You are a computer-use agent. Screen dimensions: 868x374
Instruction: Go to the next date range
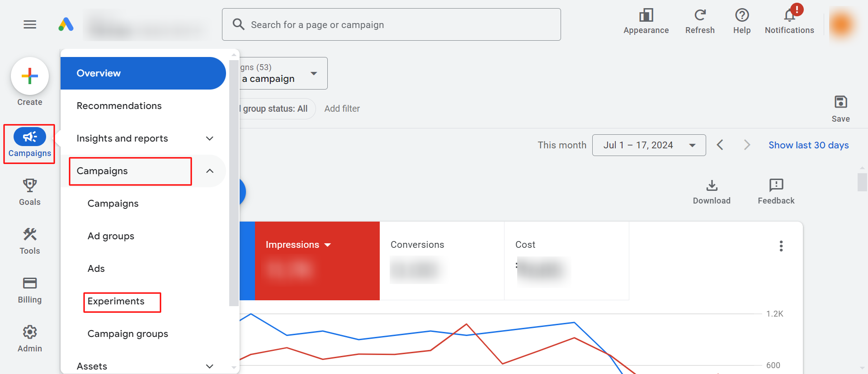click(x=747, y=145)
